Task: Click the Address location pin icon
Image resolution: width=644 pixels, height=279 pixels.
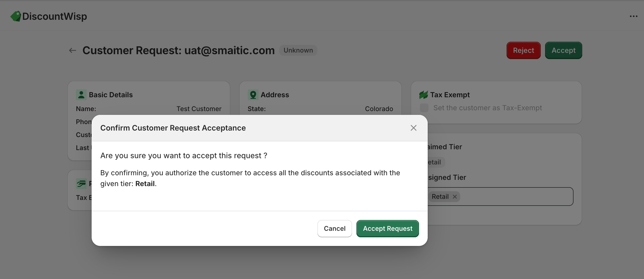Action: (x=253, y=95)
